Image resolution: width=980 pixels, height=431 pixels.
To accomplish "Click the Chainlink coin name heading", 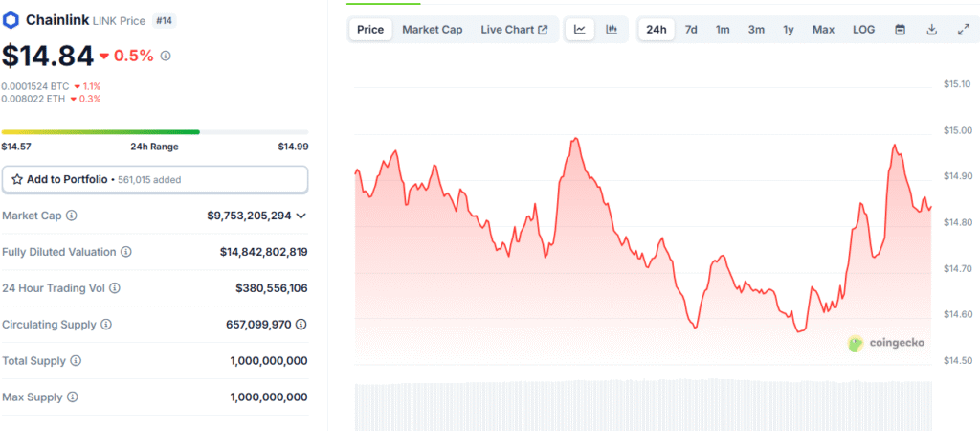I will (57, 21).
